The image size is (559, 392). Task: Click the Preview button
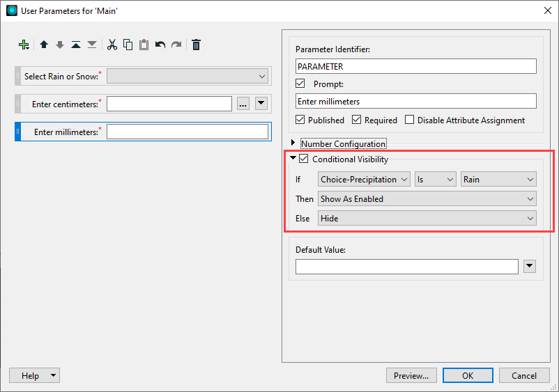[411, 375]
